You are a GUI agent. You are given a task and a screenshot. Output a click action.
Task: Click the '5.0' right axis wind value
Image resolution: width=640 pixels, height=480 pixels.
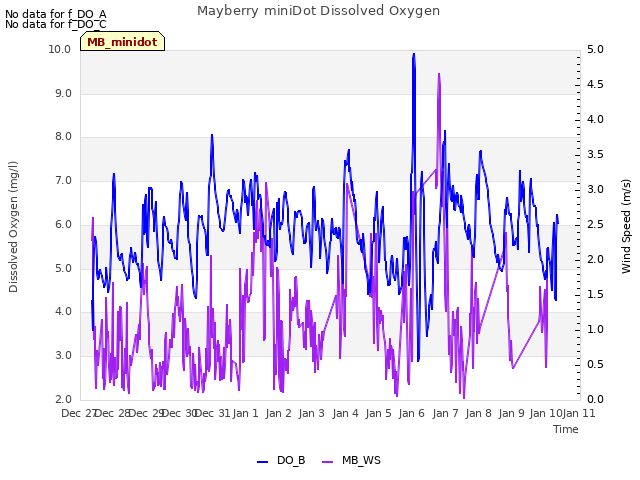point(595,49)
